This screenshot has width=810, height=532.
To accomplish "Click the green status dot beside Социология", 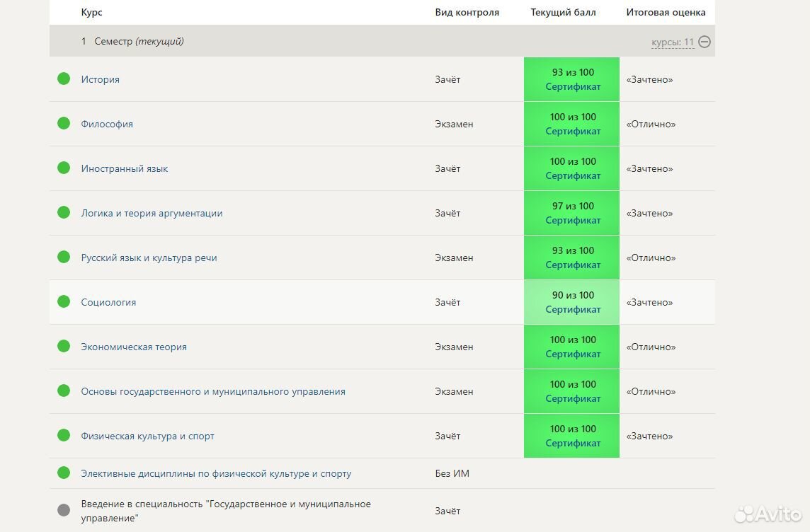I will (64, 301).
